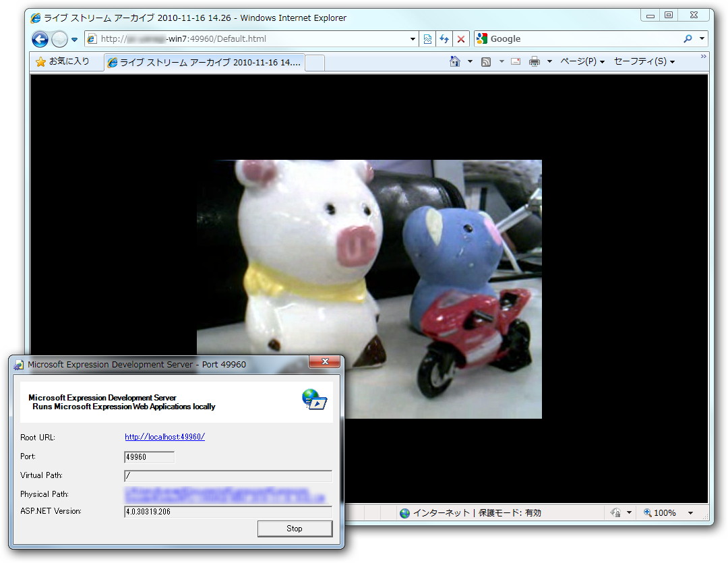
Task: Expand the Print options dropdown arrow
Action: click(x=549, y=61)
